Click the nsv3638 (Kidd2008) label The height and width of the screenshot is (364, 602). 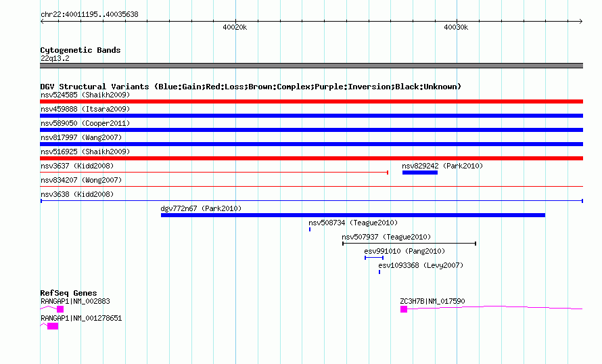coord(77,194)
